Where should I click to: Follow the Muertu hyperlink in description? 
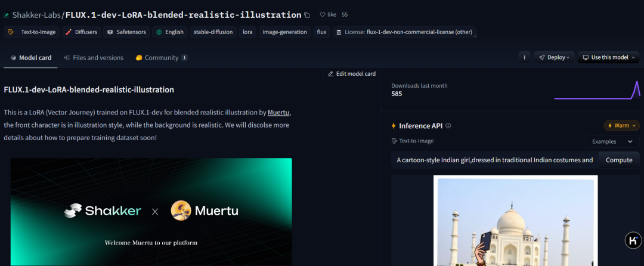tap(278, 112)
